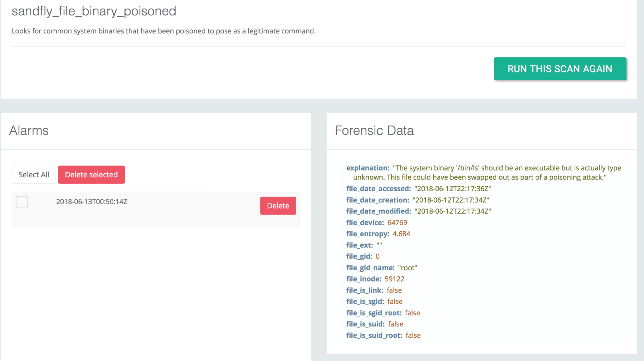
Task: Click the file_date_modified field
Action: point(419,211)
